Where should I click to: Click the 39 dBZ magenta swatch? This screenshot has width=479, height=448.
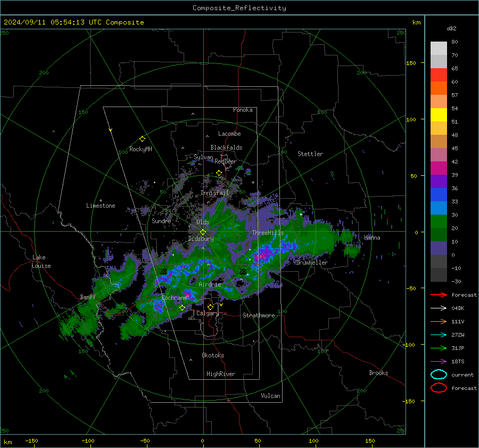click(439, 168)
